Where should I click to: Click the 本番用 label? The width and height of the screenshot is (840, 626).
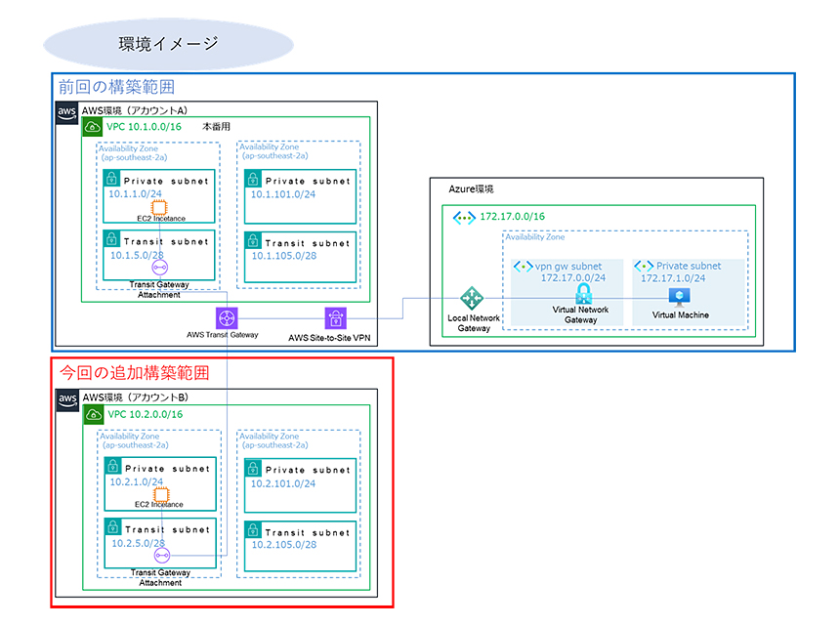tap(216, 126)
